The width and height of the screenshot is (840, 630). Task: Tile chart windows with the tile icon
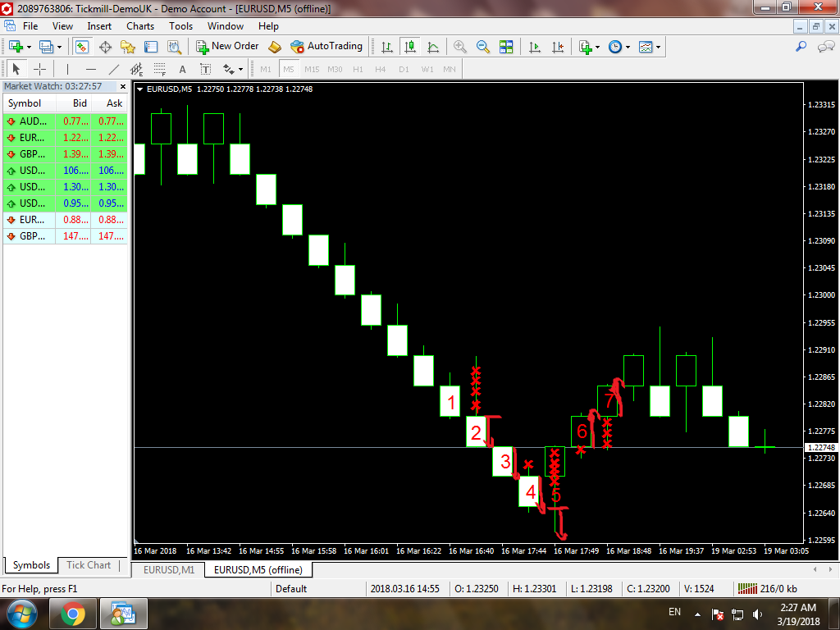point(506,47)
